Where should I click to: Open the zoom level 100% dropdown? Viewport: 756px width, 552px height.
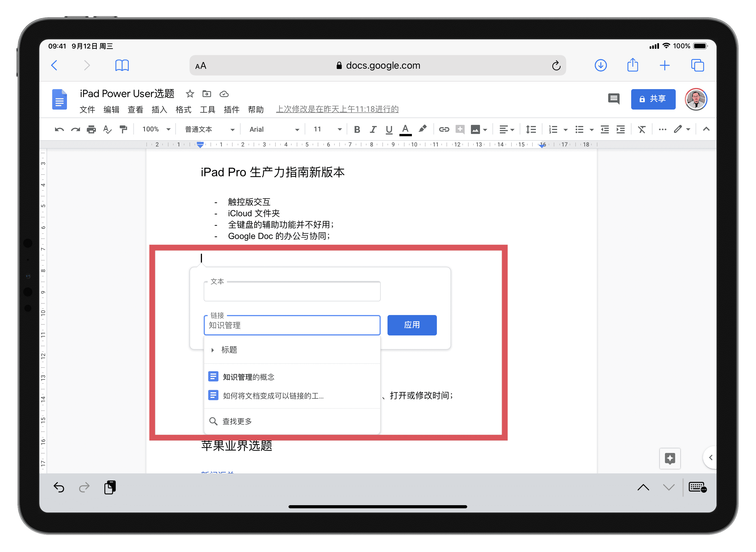click(156, 129)
